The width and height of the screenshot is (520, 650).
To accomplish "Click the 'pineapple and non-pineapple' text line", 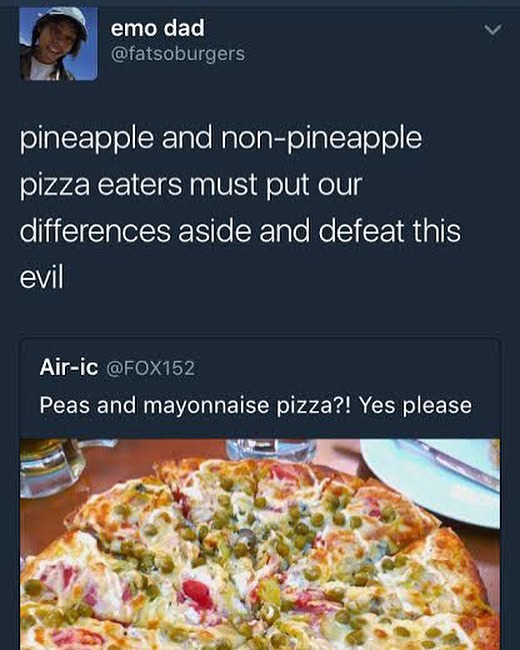I will [x=221, y=139].
